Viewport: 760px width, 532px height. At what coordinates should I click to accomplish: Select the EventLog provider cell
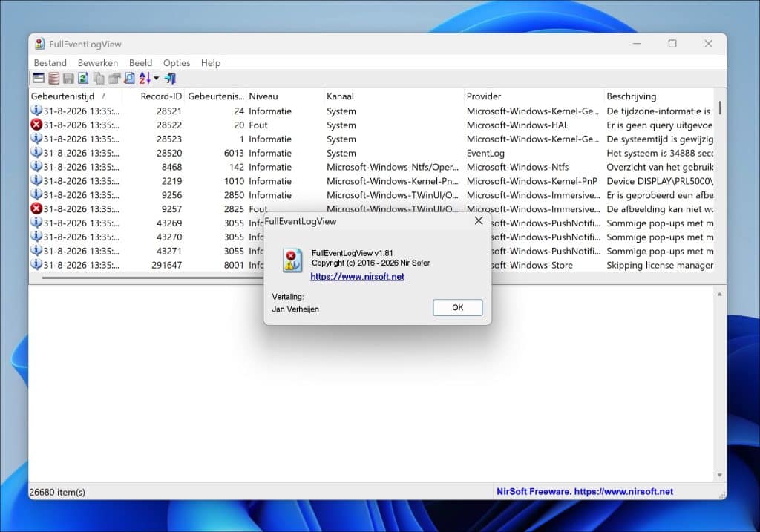coord(485,153)
